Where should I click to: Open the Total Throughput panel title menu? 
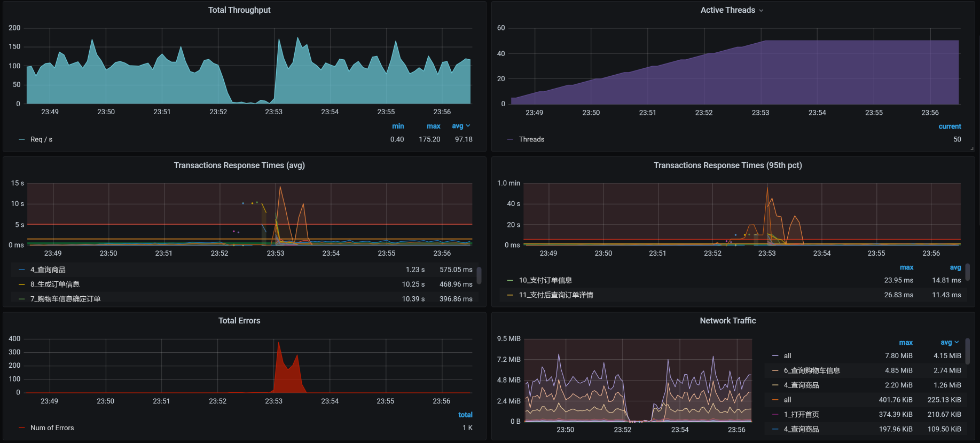pos(239,10)
